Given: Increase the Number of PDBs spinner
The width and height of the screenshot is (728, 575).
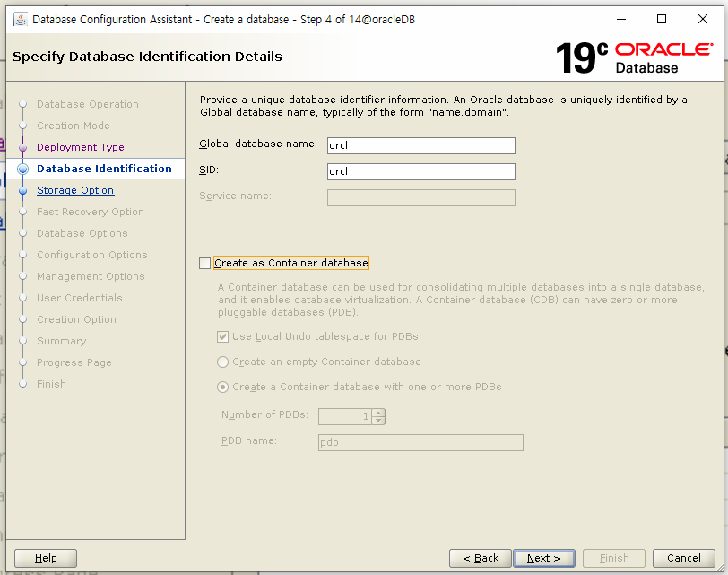Looking at the screenshot, I should (x=379, y=413).
